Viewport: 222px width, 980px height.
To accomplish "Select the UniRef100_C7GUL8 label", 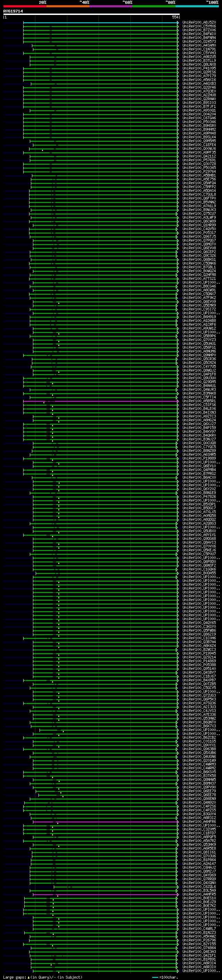I will 199,194.
